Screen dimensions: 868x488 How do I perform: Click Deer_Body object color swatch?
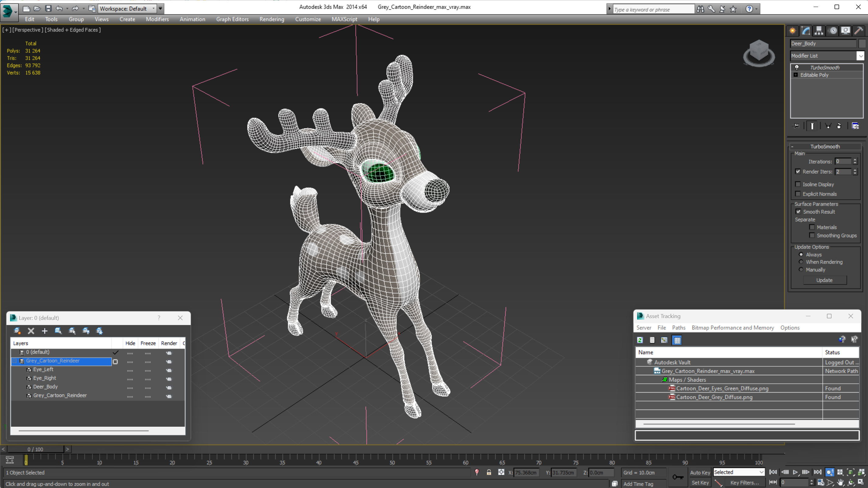(x=862, y=43)
